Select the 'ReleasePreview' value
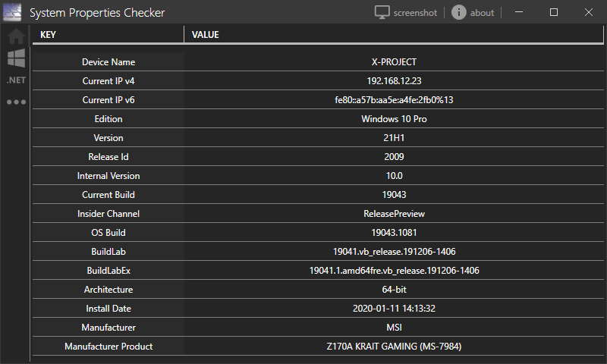This screenshot has width=607, height=364. [394, 214]
